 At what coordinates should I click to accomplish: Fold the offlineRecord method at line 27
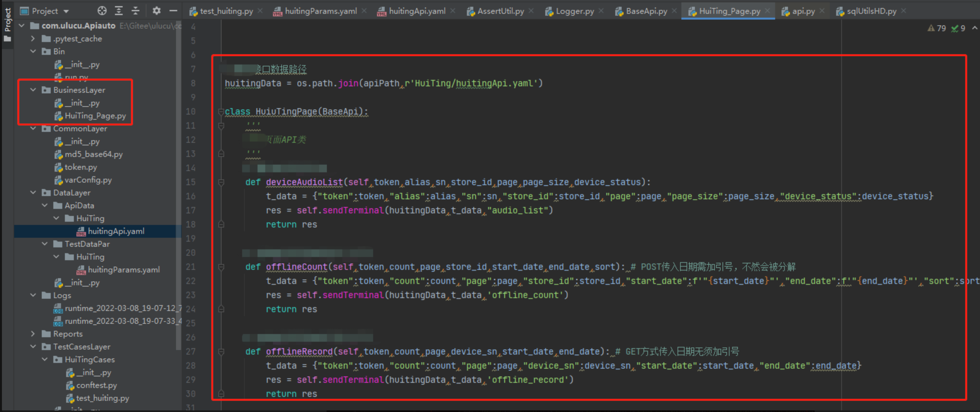point(221,352)
